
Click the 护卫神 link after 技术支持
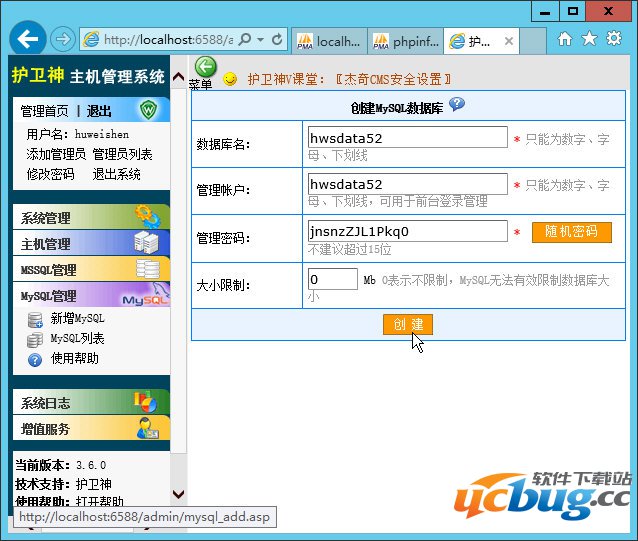[x=94, y=484]
